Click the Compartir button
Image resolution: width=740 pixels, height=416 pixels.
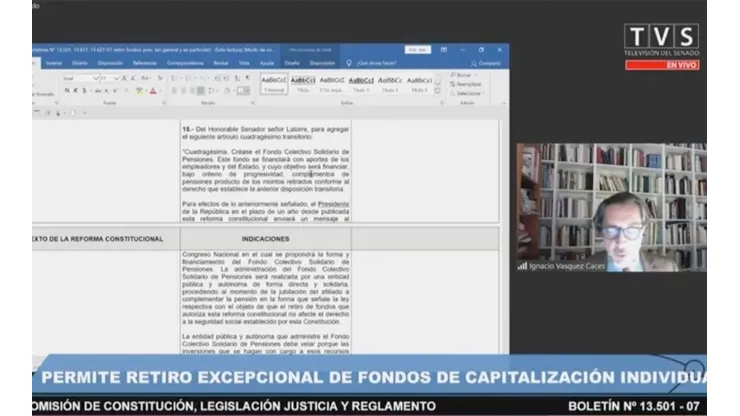point(486,63)
